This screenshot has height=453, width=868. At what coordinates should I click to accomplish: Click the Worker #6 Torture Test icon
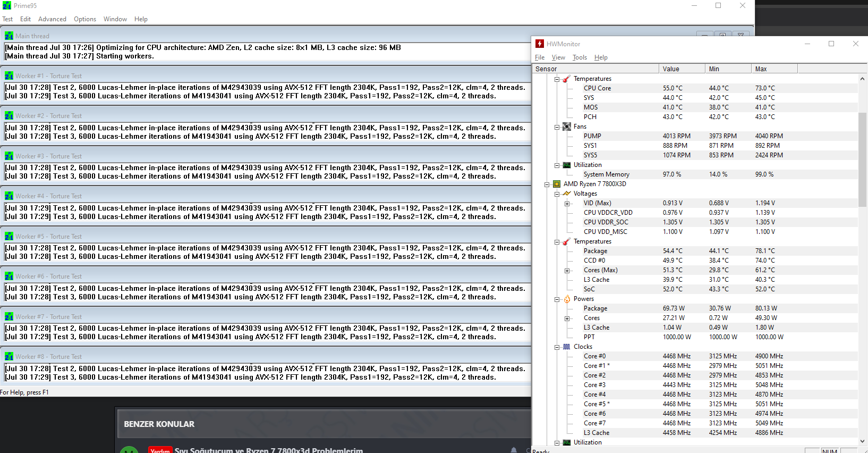pyautogui.click(x=9, y=276)
